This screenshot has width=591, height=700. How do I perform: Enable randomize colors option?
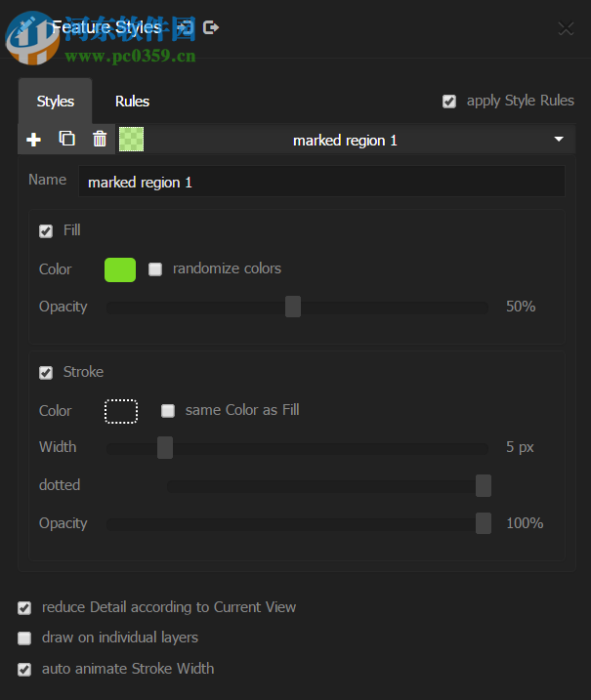[155, 269]
